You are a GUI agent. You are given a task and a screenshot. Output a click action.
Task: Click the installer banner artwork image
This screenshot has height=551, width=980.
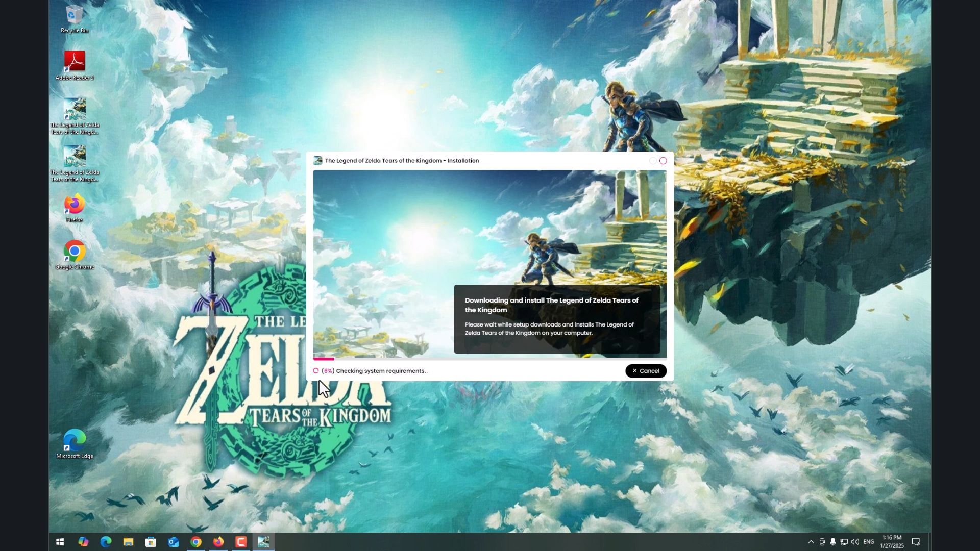[x=489, y=263]
